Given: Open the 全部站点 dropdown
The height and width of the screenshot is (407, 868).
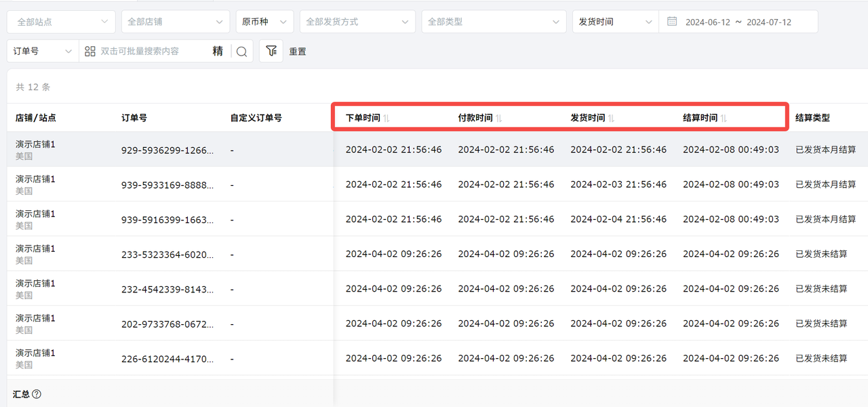Looking at the screenshot, I should pos(61,22).
